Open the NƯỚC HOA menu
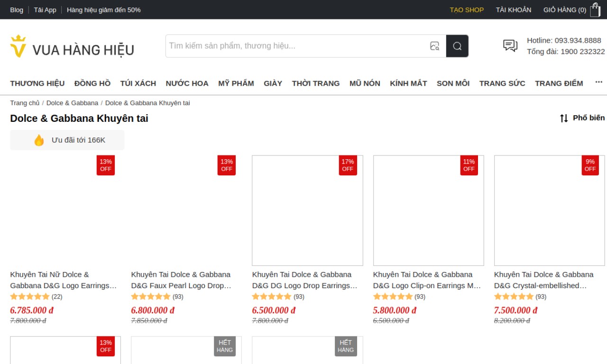The height and width of the screenshot is (364, 607). 187,83
